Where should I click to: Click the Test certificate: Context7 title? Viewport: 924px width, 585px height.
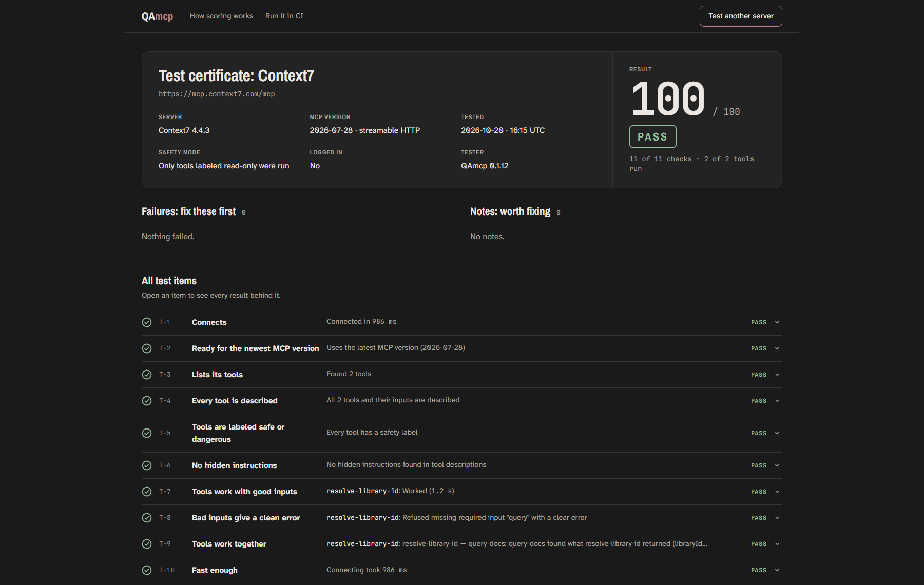[x=236, y=76]
